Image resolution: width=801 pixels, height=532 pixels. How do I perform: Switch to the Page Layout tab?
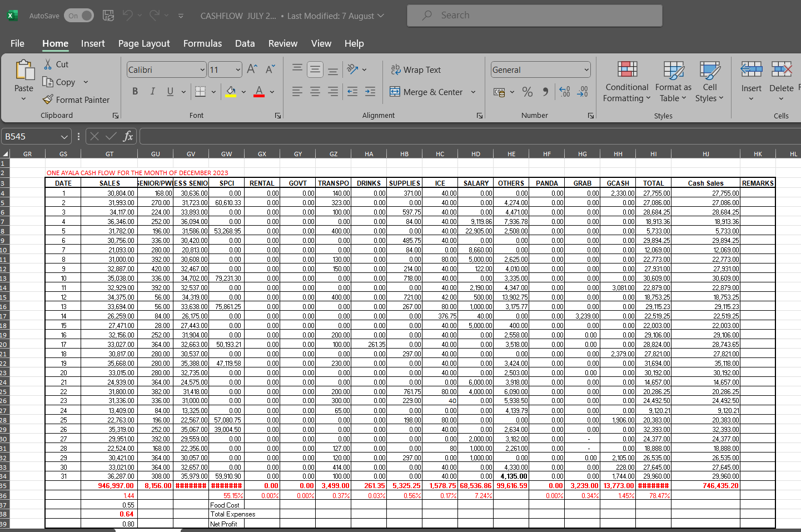pyautogui.click(x=144, y=43)
